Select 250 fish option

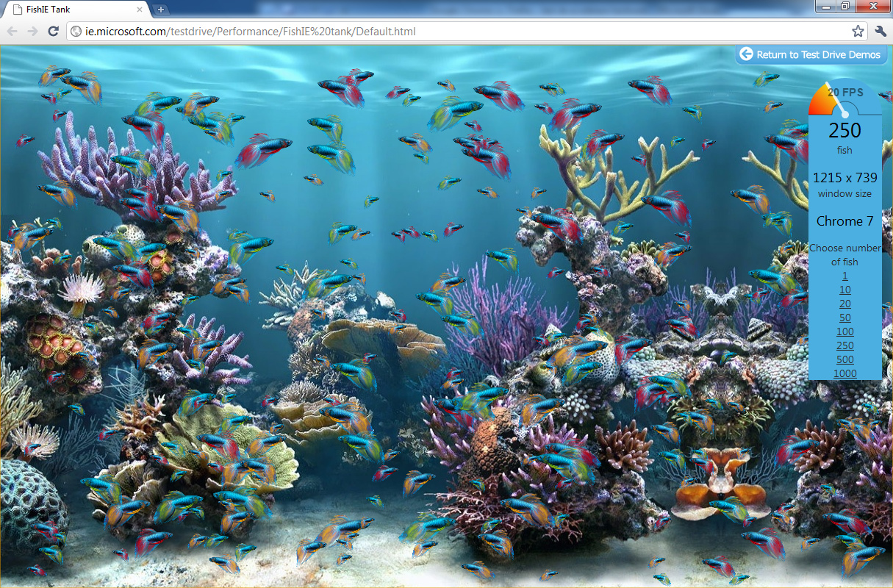845,345
